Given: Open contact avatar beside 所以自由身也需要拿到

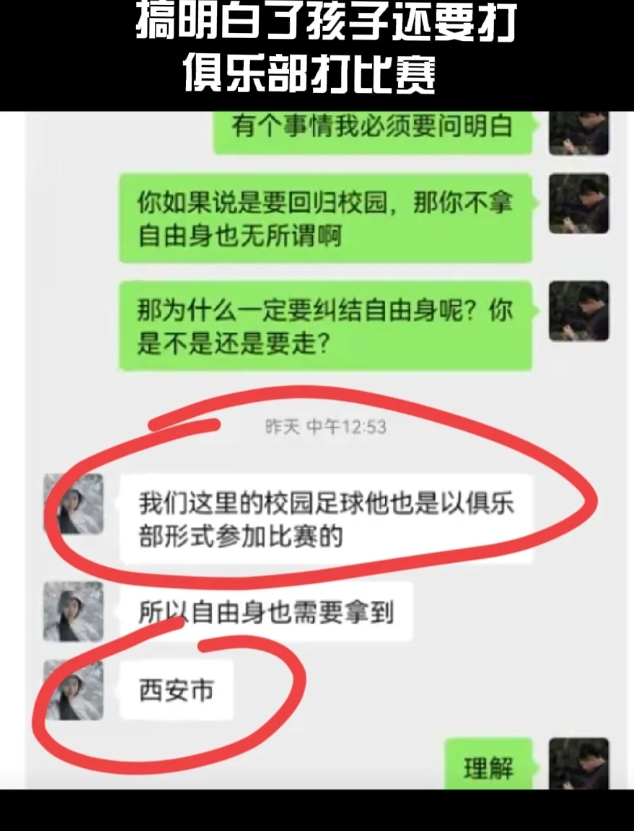Looking at the screenshot, I should point(73,612).
